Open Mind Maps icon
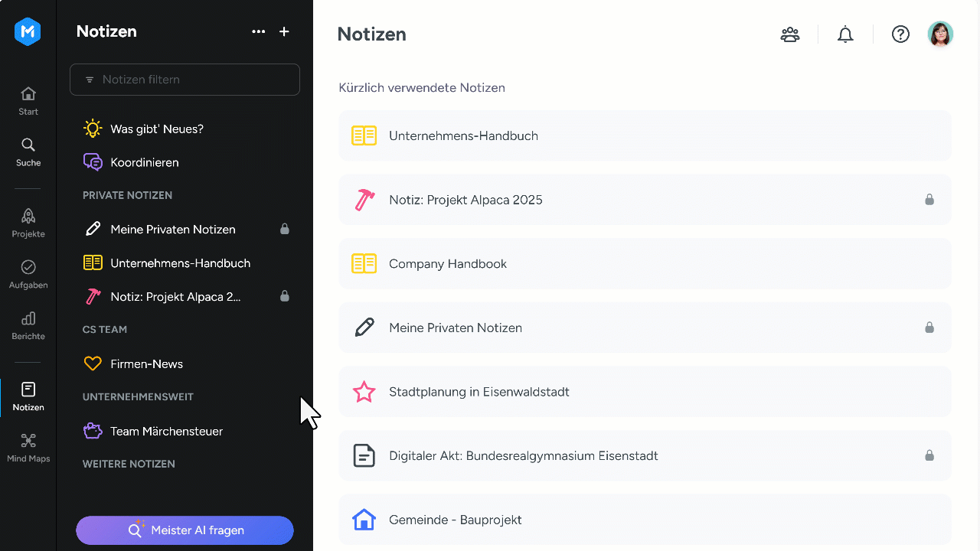This screenshot has width=980, height=551. [x=28, y=441]
